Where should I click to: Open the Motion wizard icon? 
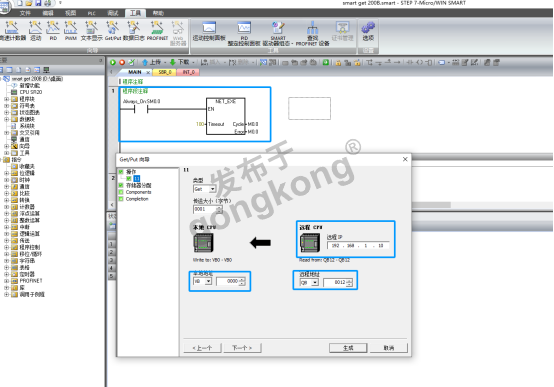click(x=35, y=31)
